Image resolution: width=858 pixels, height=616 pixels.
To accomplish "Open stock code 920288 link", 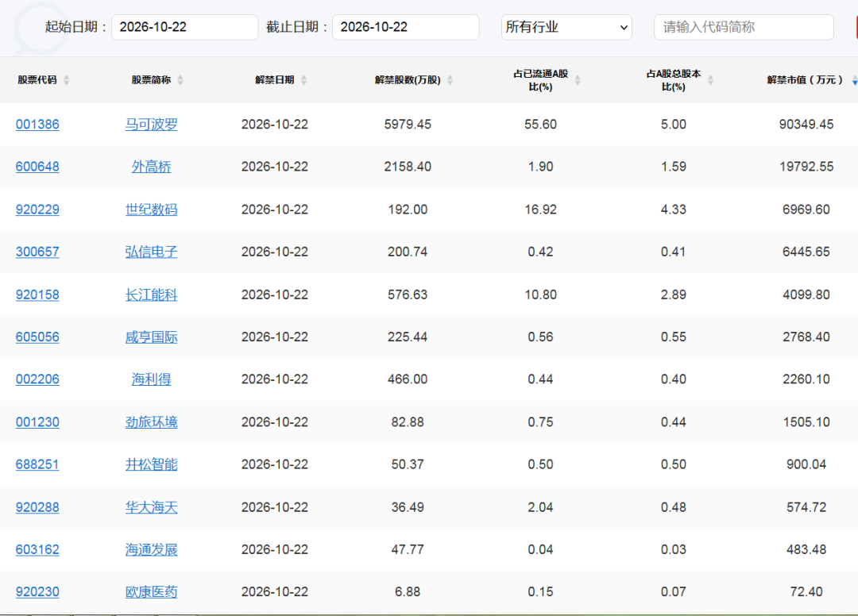I will tap(37, 507).
